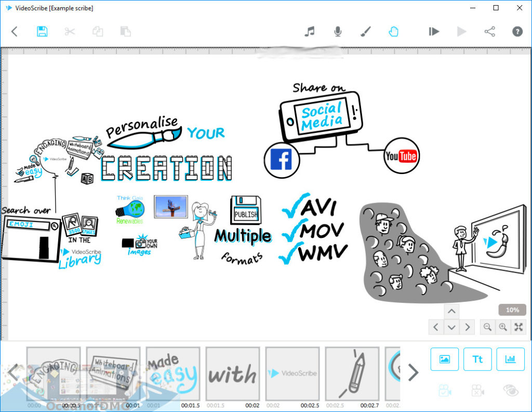Image resolution: width=532 pixels, height=412 pixels.
Task: Select the Whiteboard Animations timeline thumbnail
Action: coord(113,374)
